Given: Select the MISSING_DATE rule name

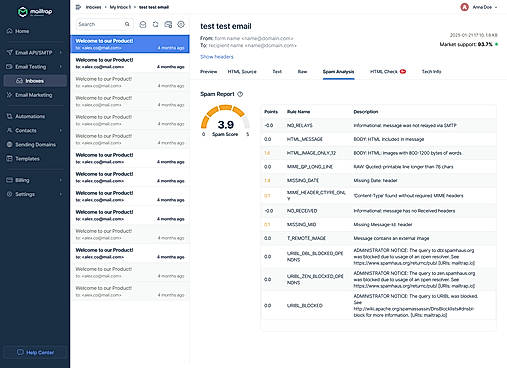Looking at the screenshot, I should [x=303, y=180].
